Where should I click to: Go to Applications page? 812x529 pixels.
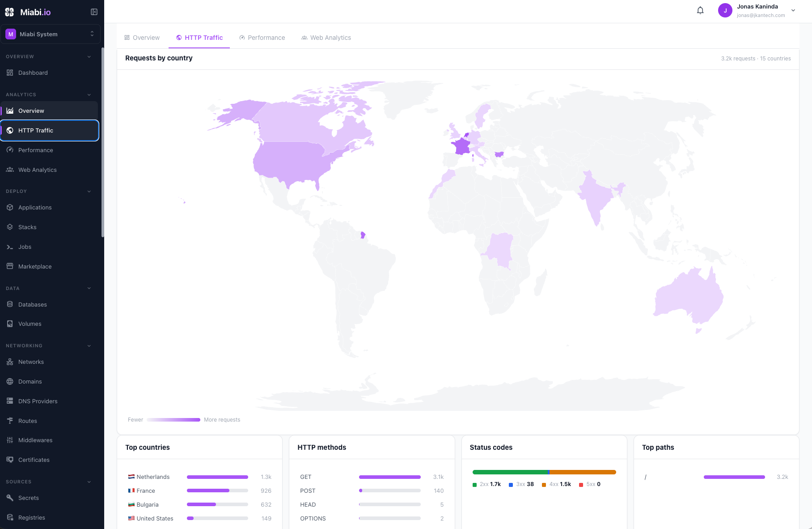(x=49, y=207)
